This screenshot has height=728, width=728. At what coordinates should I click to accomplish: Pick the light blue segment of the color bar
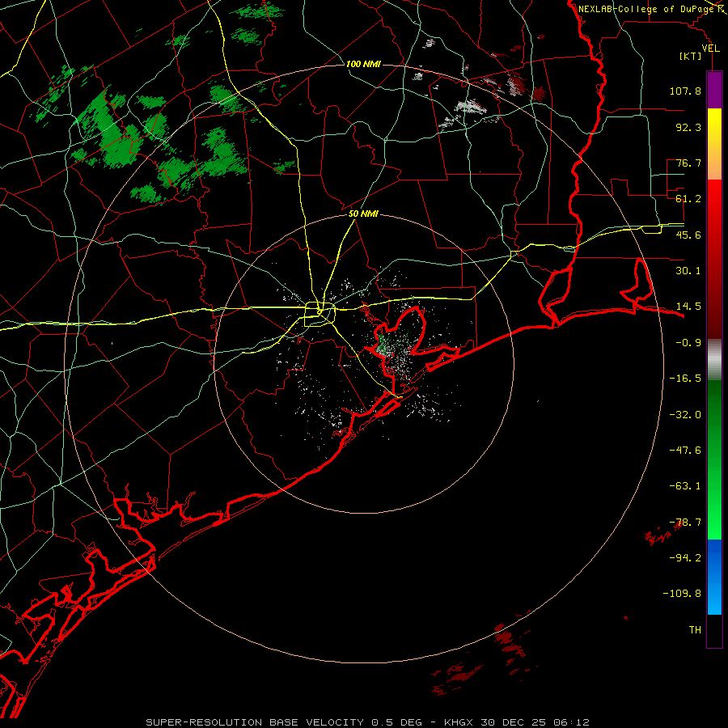pos(714,597)
